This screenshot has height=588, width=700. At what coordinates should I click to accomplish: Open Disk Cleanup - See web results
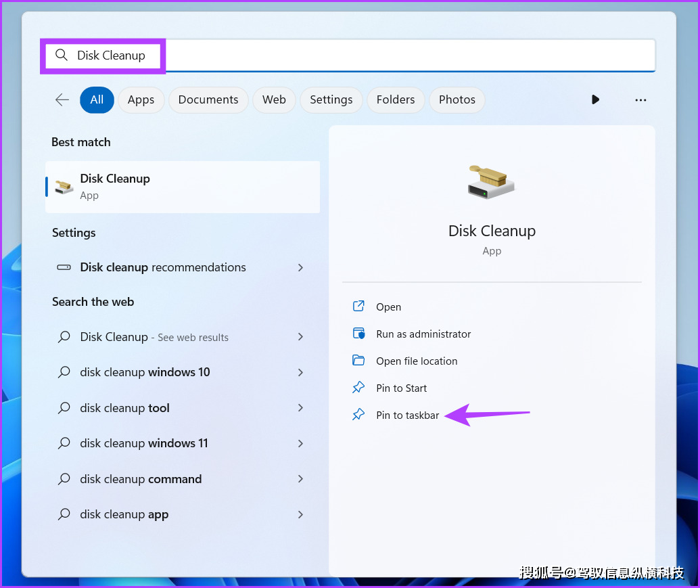[183, 337]
